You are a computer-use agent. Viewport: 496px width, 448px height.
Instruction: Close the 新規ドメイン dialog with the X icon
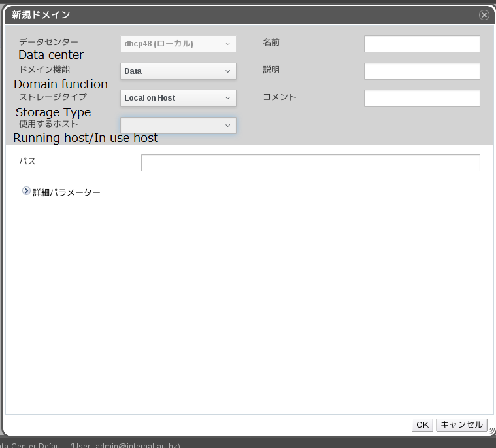pyautogui.click(x=484, y=15)
